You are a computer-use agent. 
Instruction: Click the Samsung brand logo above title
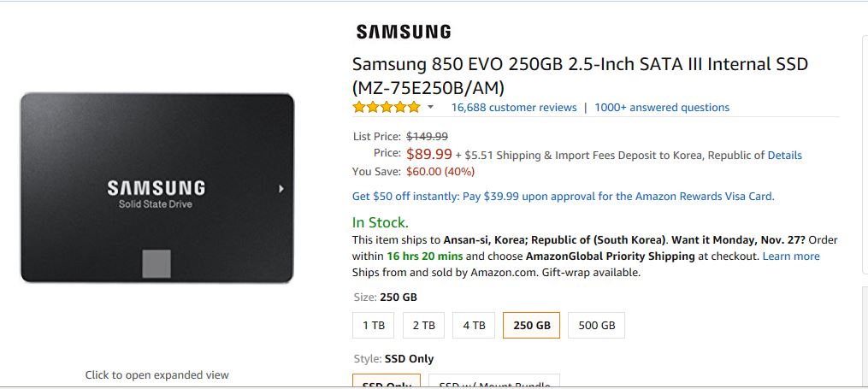pyautogui.click(x=404, y=32)
